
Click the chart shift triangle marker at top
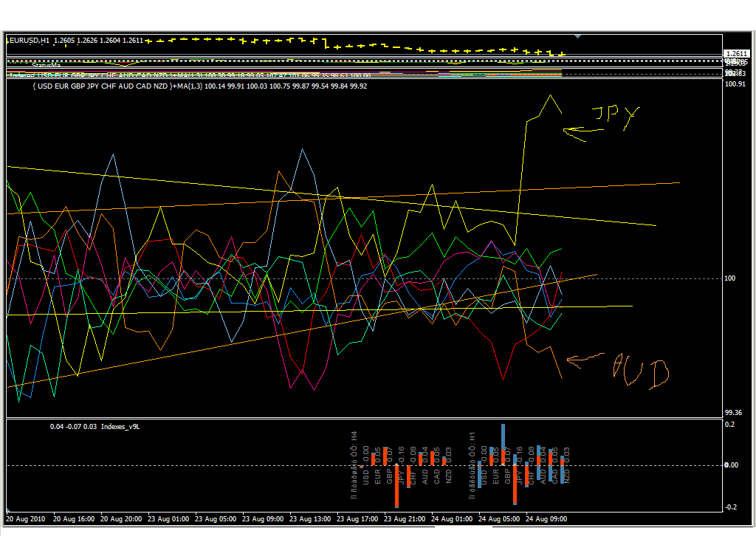577,36
